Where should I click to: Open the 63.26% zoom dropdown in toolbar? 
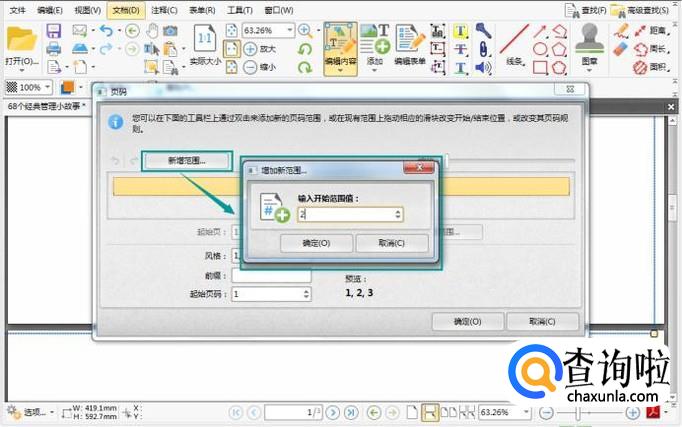tap(290, 30)
